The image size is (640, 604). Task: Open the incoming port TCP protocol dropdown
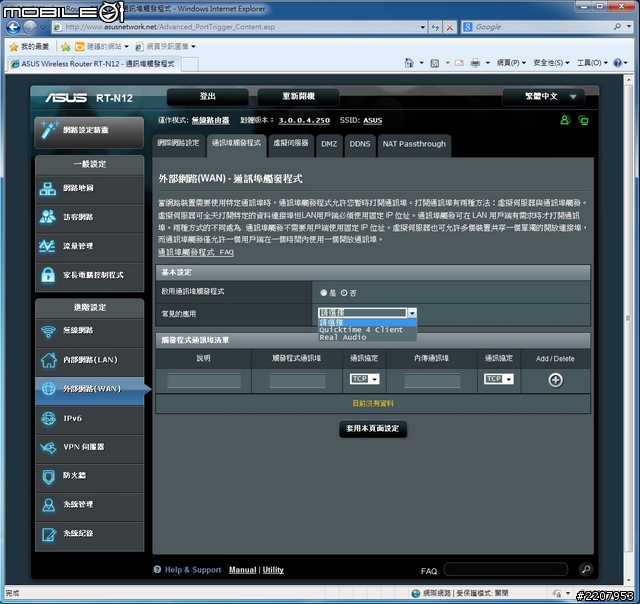499,379
